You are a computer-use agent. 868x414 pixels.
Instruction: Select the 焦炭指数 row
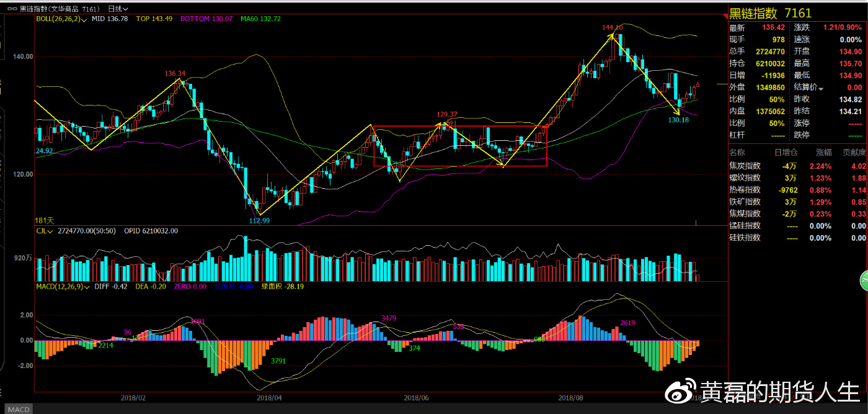798,166
